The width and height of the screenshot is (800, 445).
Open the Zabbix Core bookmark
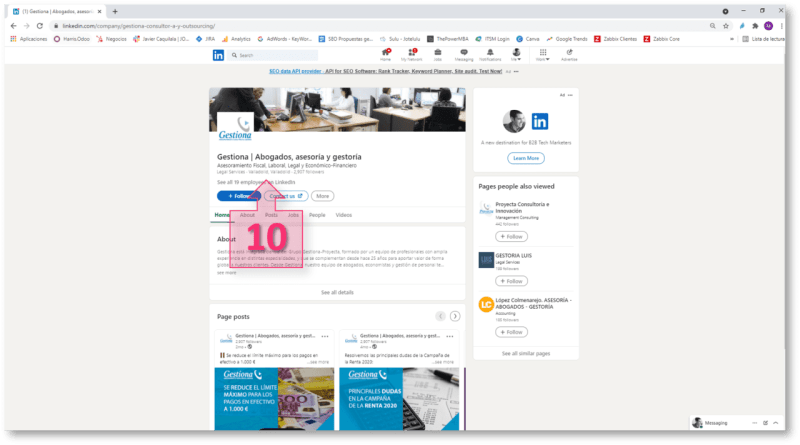tap(662, 39)
